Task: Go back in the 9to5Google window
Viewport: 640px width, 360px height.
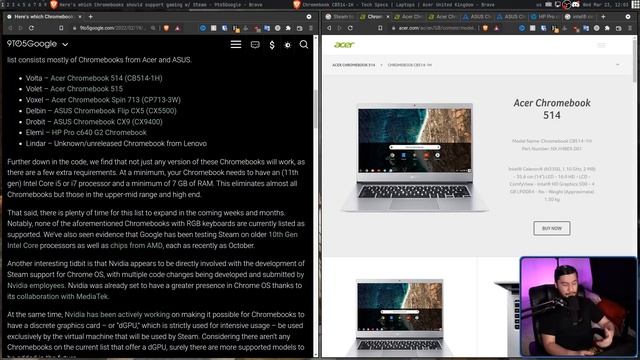Action: click(x=10, y=28)
